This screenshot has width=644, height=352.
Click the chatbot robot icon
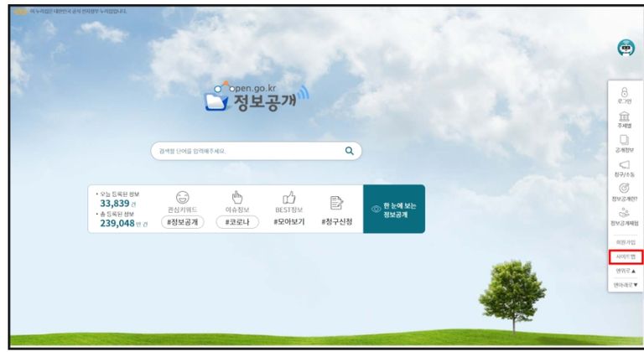click(x=626, y=49)
